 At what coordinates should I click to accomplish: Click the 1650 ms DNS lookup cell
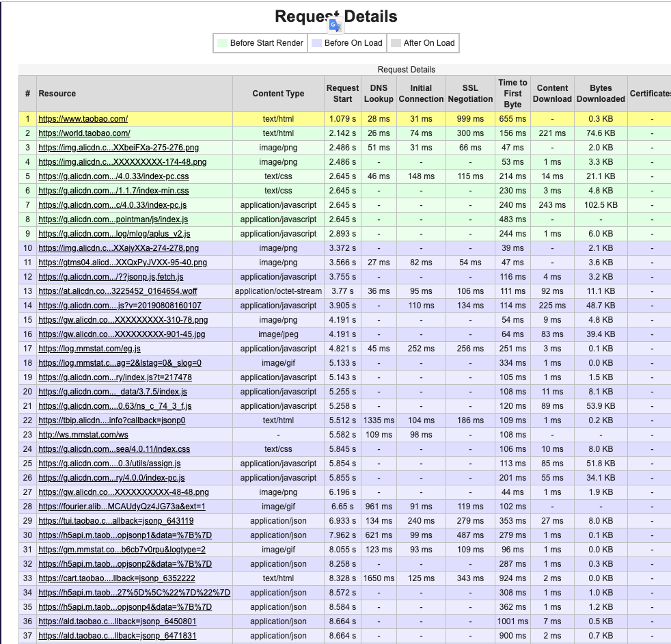point(379,578)
